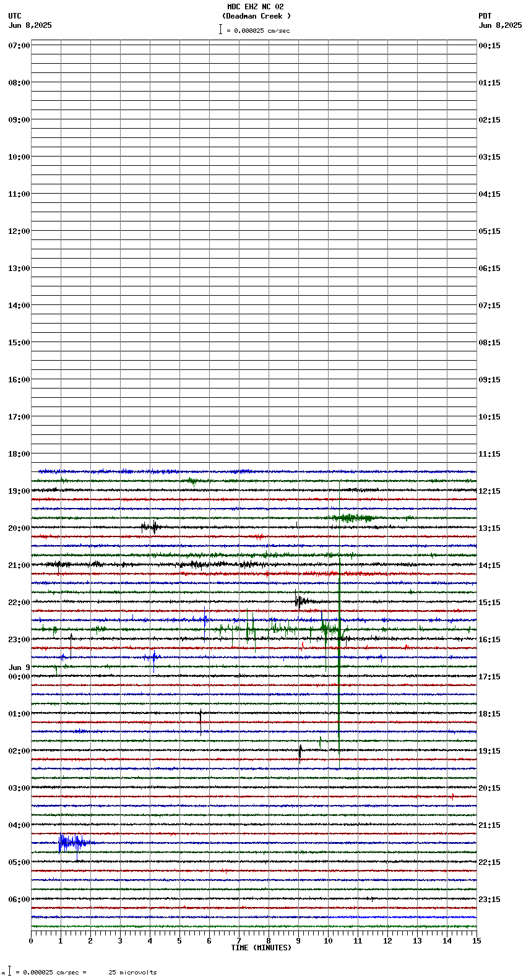
Task: Click the '07:00' UTC time label
Action: tap(19, 46)
